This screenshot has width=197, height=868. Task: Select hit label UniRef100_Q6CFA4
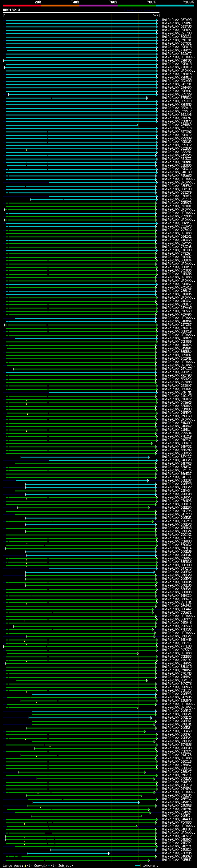[177, 735]
